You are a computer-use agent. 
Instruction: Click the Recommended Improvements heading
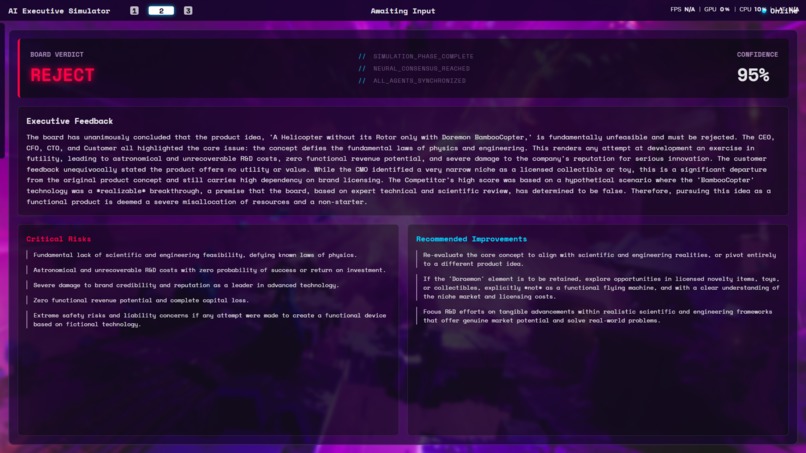[471, 239]
